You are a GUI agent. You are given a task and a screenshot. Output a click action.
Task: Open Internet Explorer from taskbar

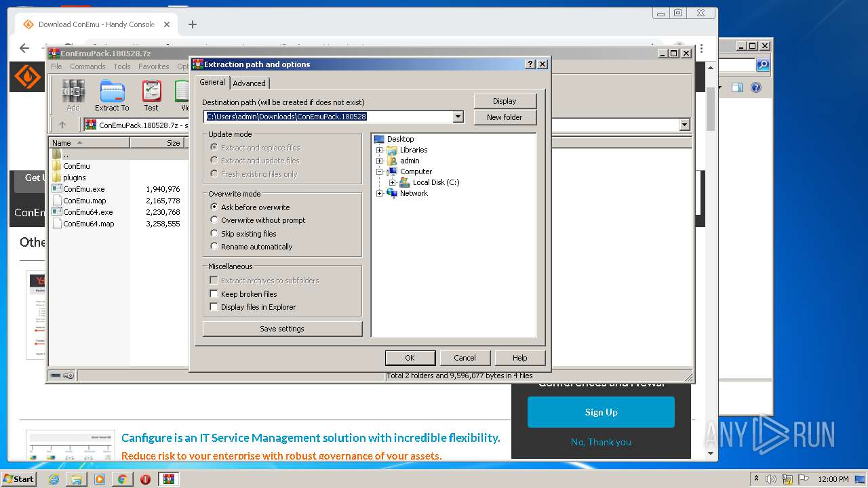click(x=54, y=479)
